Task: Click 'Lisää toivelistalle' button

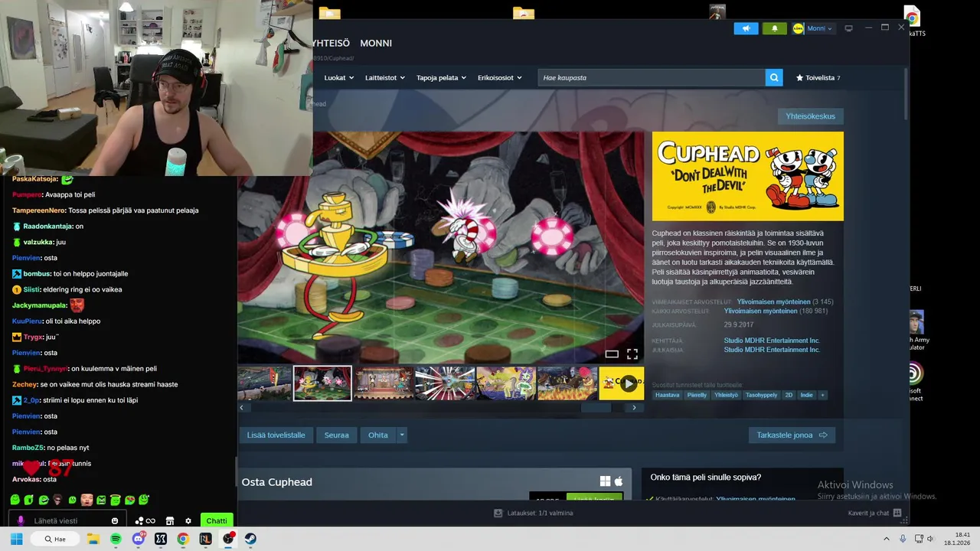Action: click(x=276, y=435)
